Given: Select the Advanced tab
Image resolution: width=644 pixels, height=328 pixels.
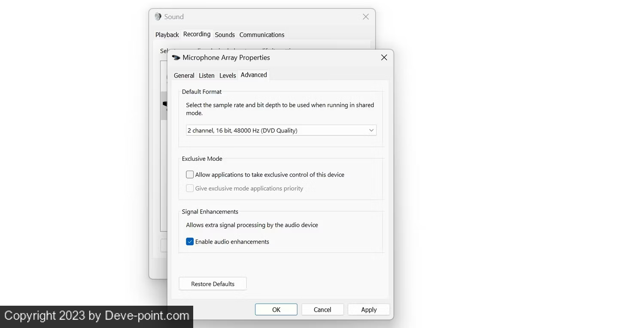Looking at the screenshot, I should [254, 75].
